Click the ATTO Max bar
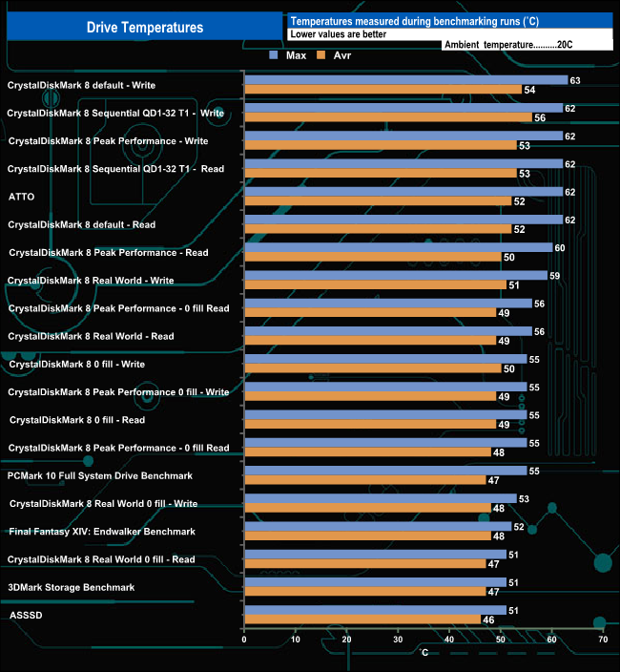 tap(403, 192)
